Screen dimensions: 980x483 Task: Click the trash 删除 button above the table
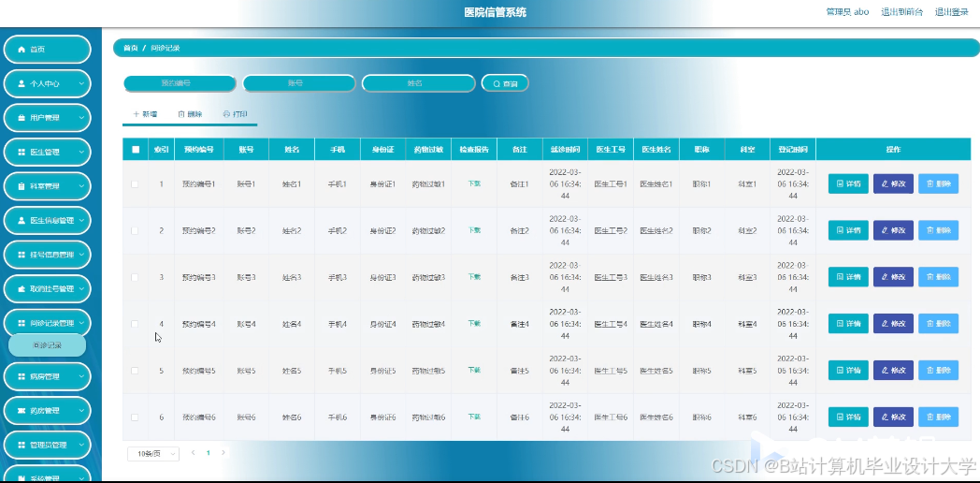190,114
